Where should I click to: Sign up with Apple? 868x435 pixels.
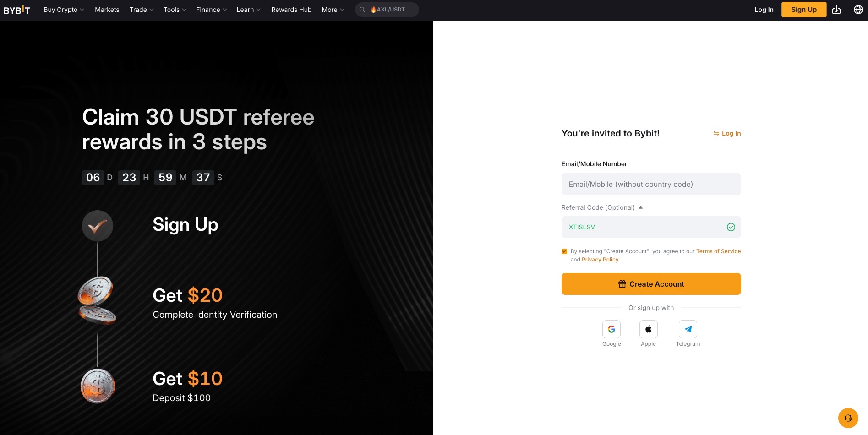(648, 329)
